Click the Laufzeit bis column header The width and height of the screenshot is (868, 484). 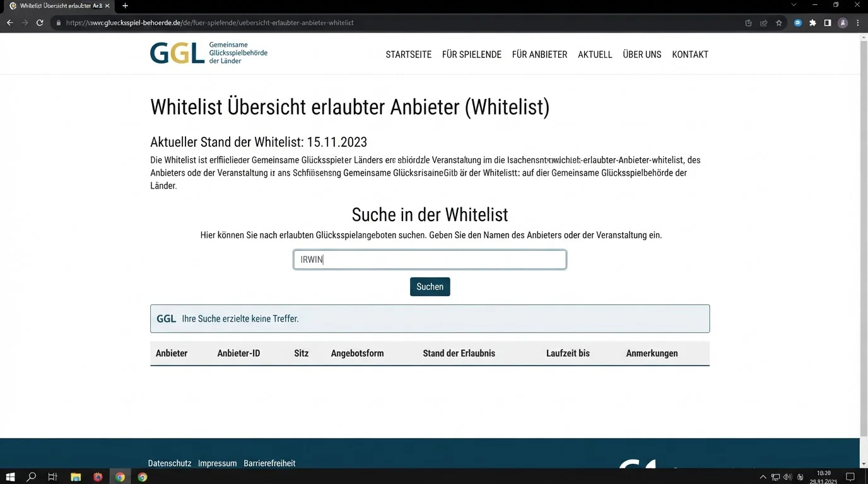pos(568,354)
